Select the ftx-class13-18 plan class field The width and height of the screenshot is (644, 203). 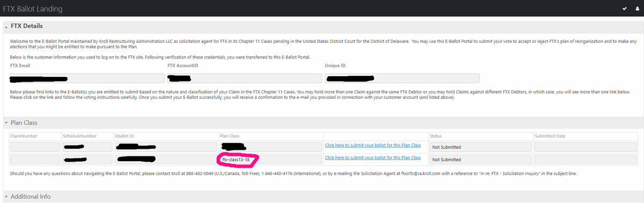[270, 160]
